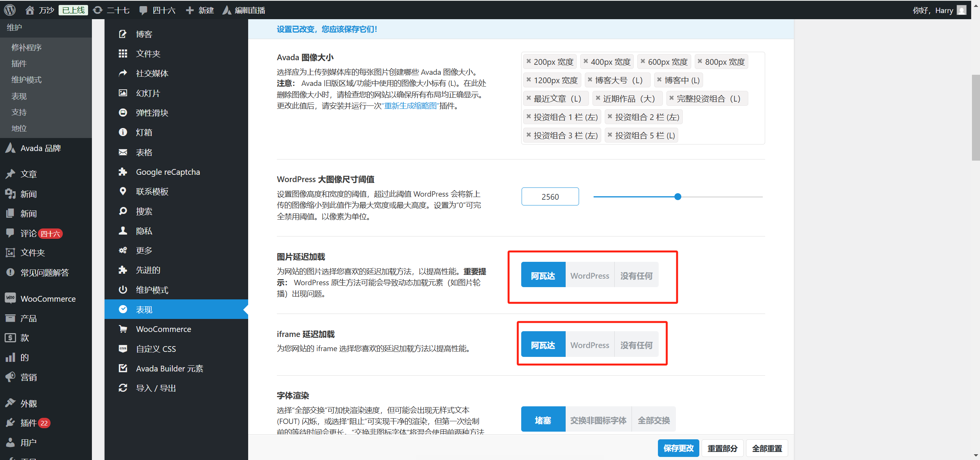Image resolution: width=980 pixels, height=460 pixels.
Task: Click the WooCommerce cart icon in options sidebar
Action: tap(123, 329)
